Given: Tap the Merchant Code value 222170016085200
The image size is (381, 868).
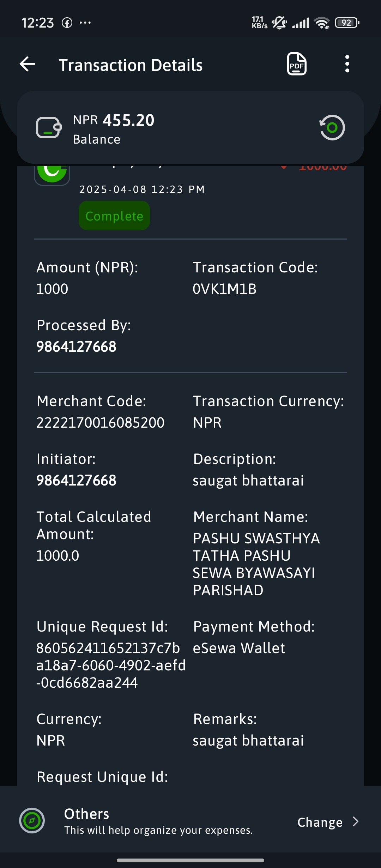Looking at the screenshot, I should click(100, 422).
